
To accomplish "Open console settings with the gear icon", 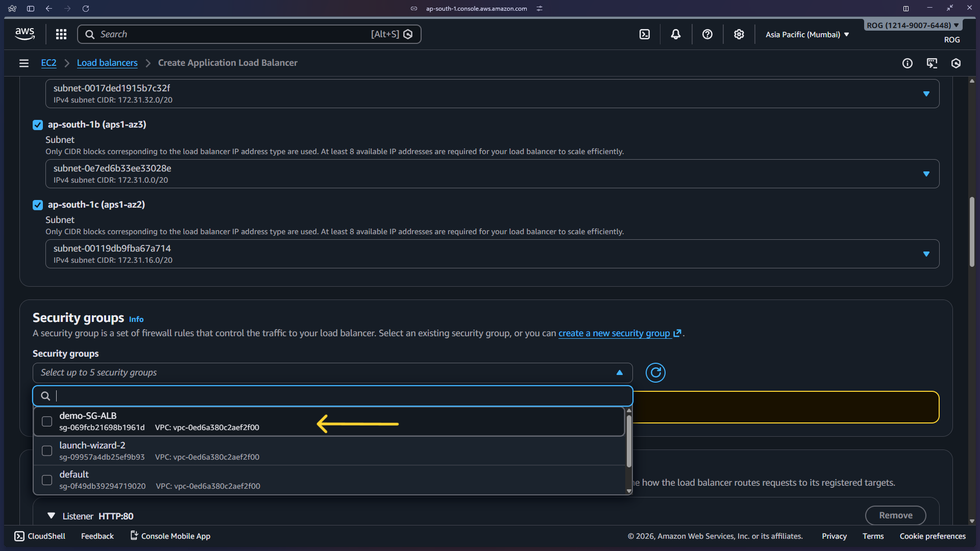I will point(739,34).
